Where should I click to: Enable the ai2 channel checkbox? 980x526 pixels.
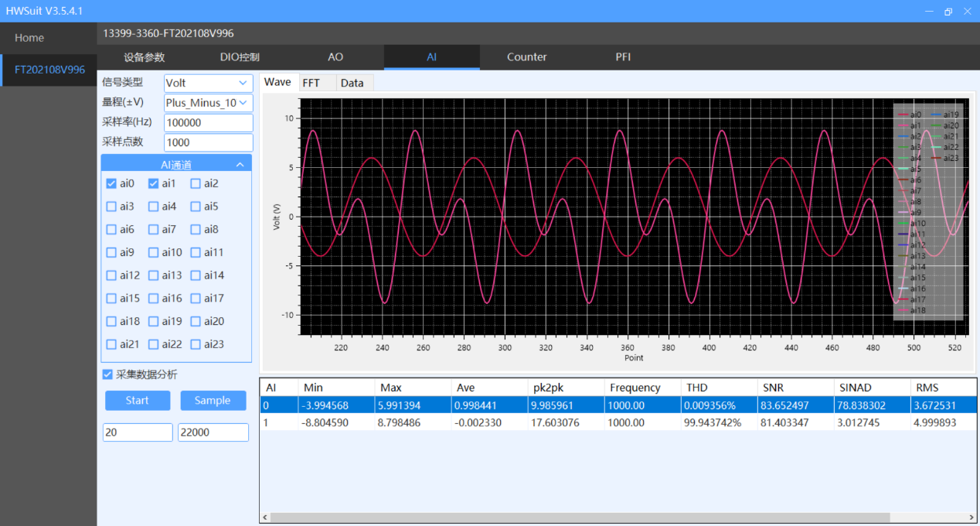[x=196, y=183]
